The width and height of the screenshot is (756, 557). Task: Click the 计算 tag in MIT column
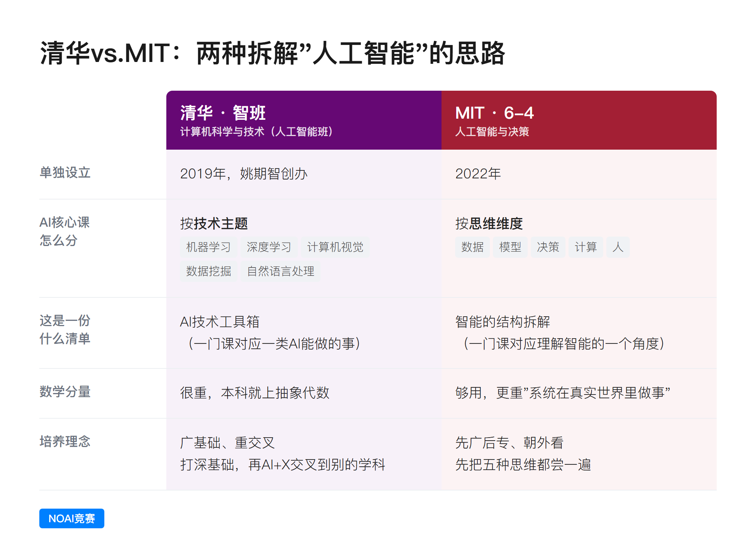coord(586,247)
